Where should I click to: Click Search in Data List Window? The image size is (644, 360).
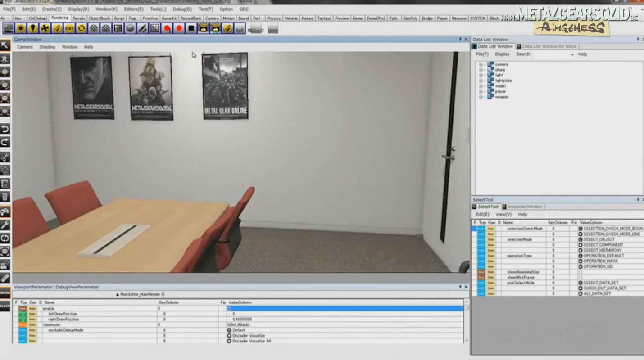(523, 54)
